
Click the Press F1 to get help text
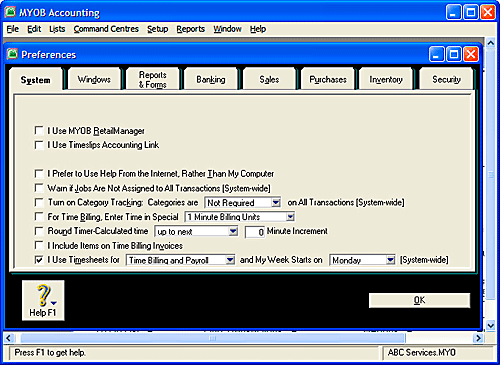point(50,352)
